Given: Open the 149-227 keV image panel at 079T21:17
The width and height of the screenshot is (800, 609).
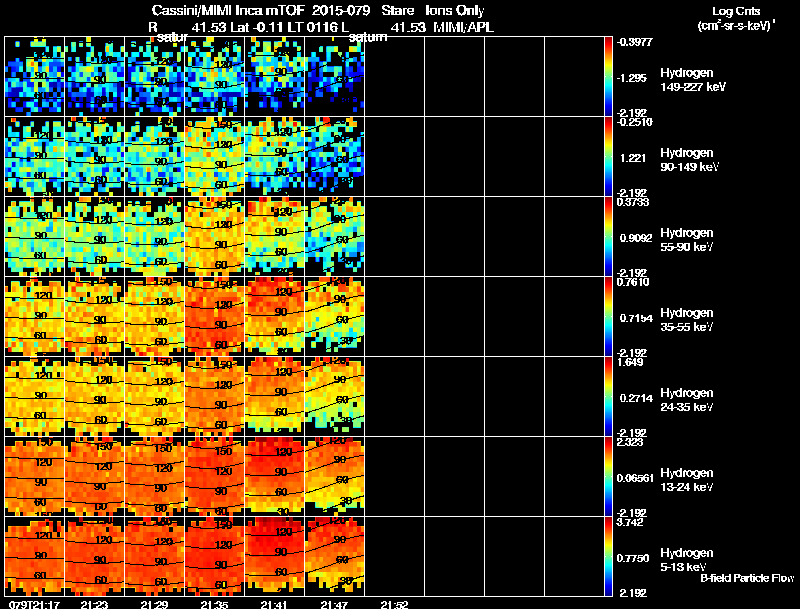Looking at the screenshot, I should tap(34, 76).
